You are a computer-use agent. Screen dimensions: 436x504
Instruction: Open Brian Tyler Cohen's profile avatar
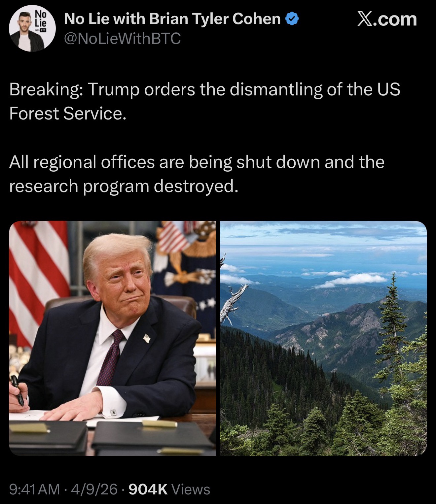click(x=32, y=30)
